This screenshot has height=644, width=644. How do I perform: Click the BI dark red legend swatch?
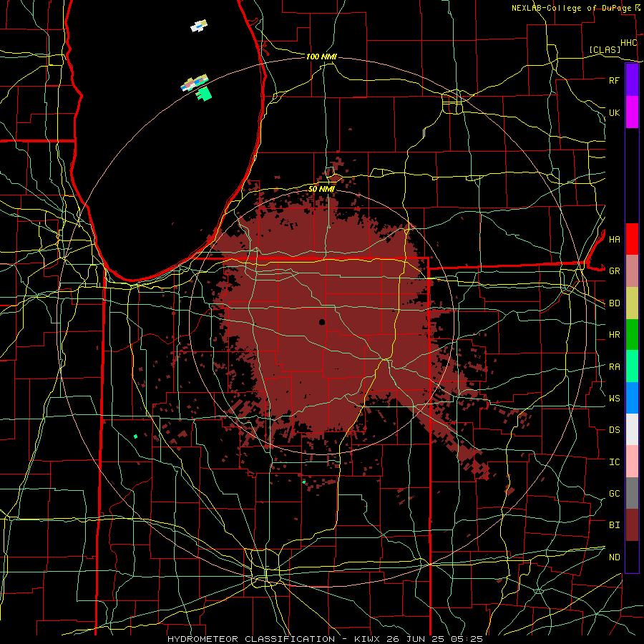[x=632, y=525]
